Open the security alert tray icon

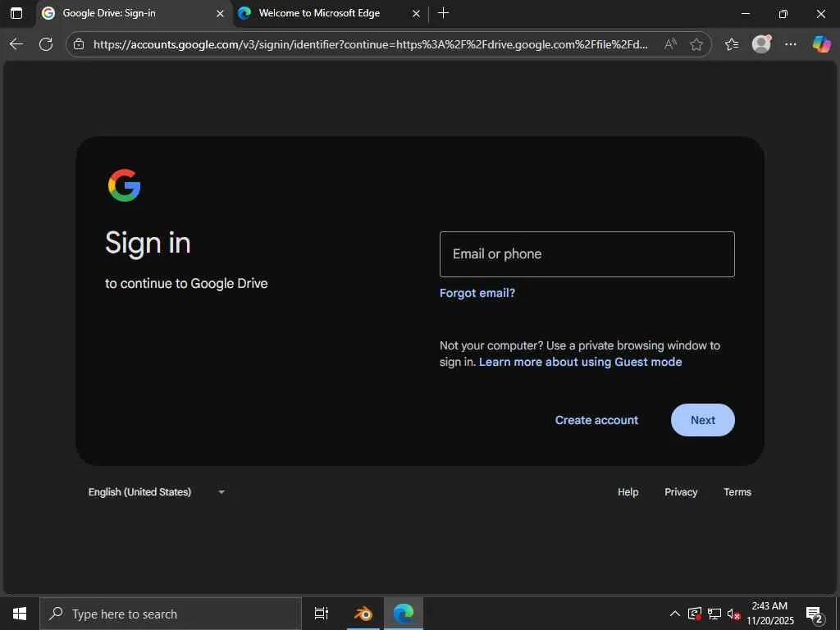695,614
